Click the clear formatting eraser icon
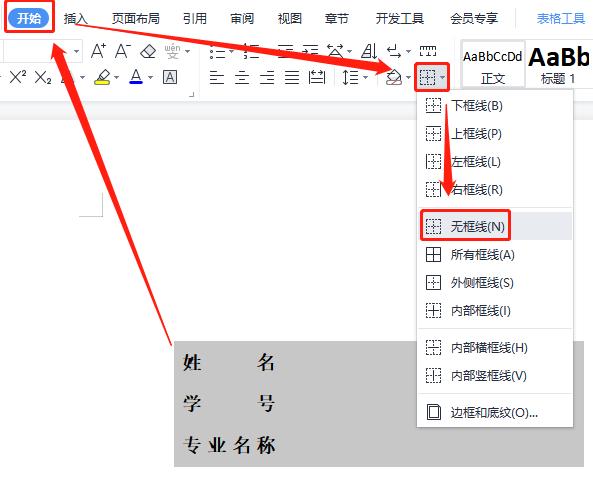593x477 pixels. tap(148, 51)
